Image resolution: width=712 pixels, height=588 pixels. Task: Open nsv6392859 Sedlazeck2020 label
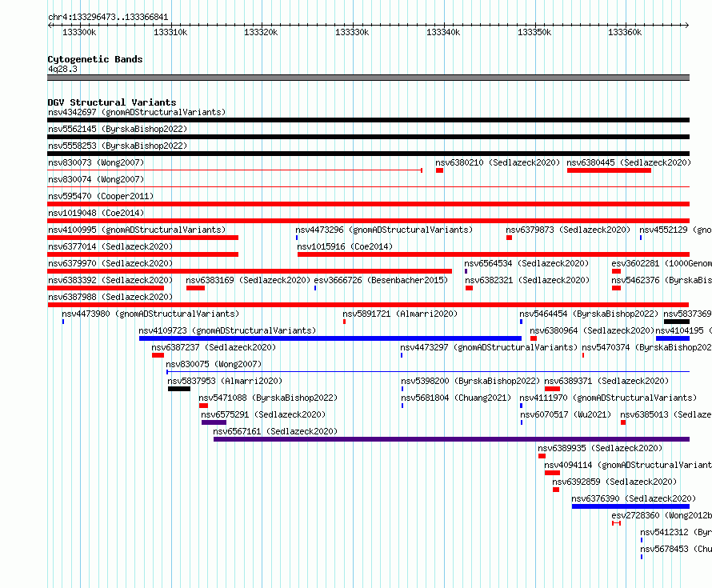pos(614,482)
